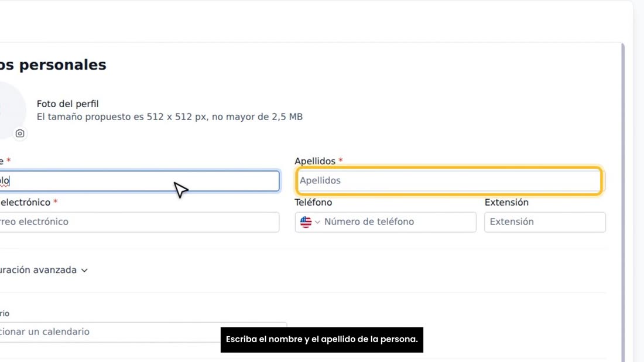Click the email address input field
The image size is (644, 362).
pos(139,222)
